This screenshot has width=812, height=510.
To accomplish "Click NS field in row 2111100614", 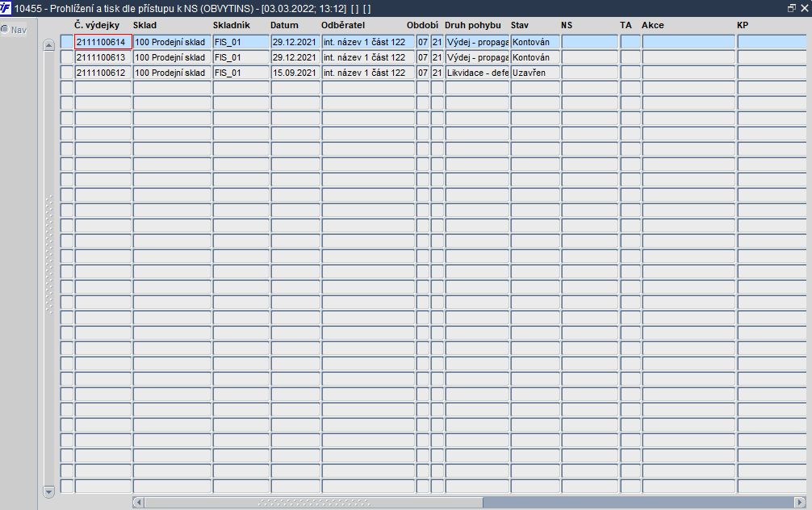I will 590,42.
